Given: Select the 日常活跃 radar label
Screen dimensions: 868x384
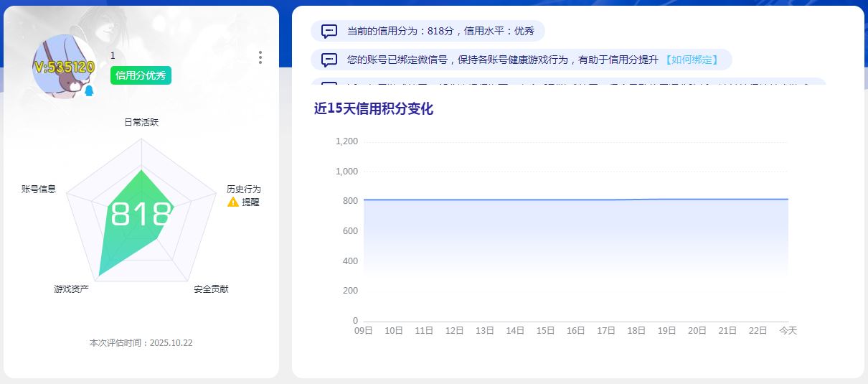Looking at the screenshot, I should 141,123.
